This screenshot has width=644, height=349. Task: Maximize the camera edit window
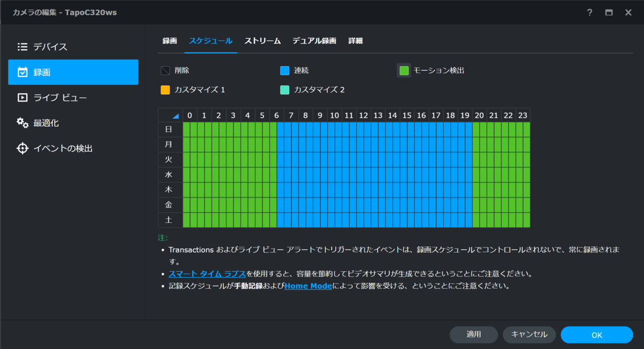coord(609,12)
